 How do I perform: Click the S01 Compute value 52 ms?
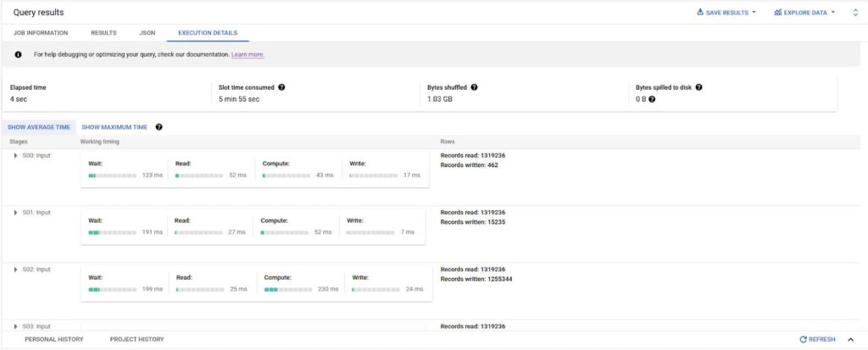(x=323, y=232)
